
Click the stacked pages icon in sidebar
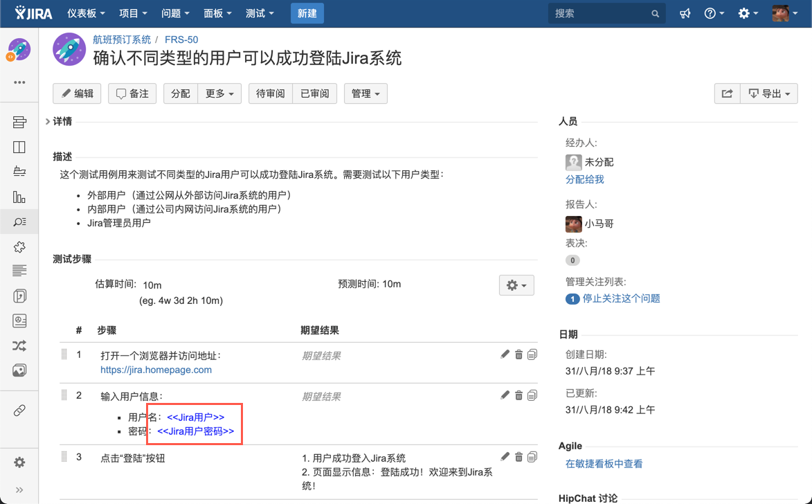pyautogui.click(x=19, y=296)
